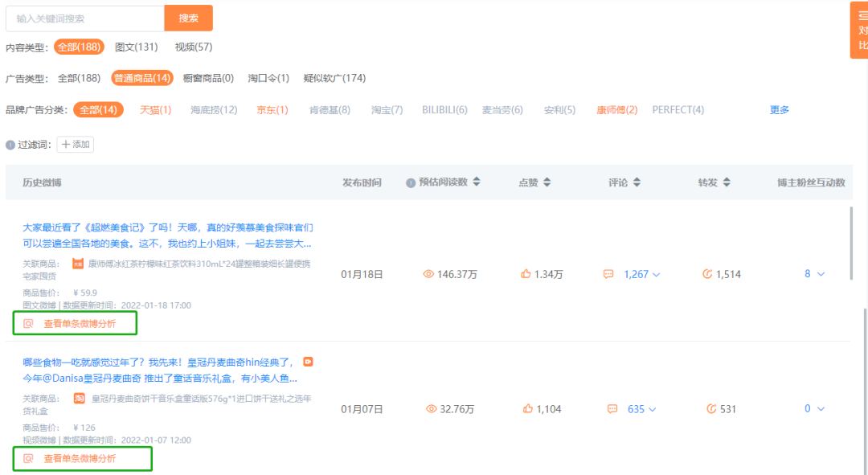Viewport: 868px width, 475px height.
Task: Expand more brands with 更多 link
Action: 780,110
